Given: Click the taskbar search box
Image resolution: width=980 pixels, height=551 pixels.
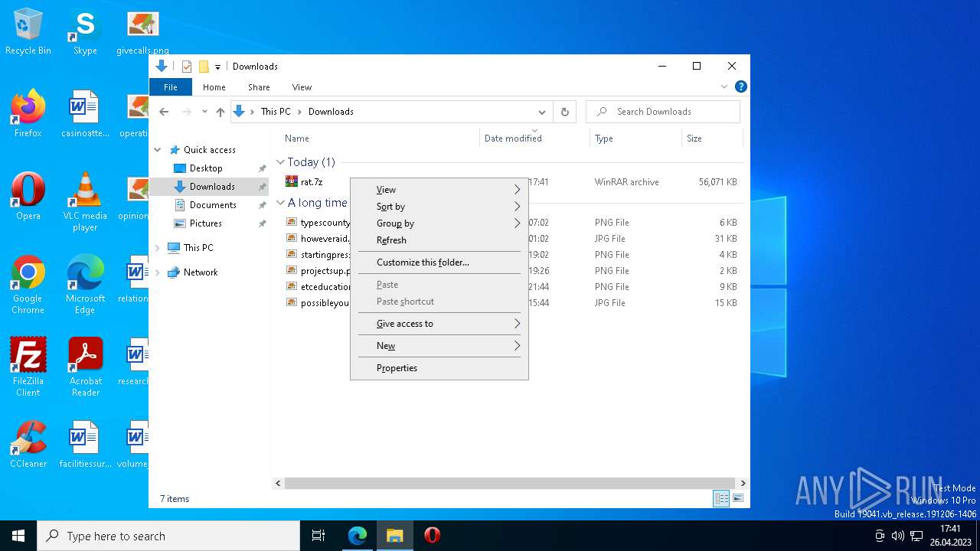Looking at the screenshot, I should coord(168,536).
